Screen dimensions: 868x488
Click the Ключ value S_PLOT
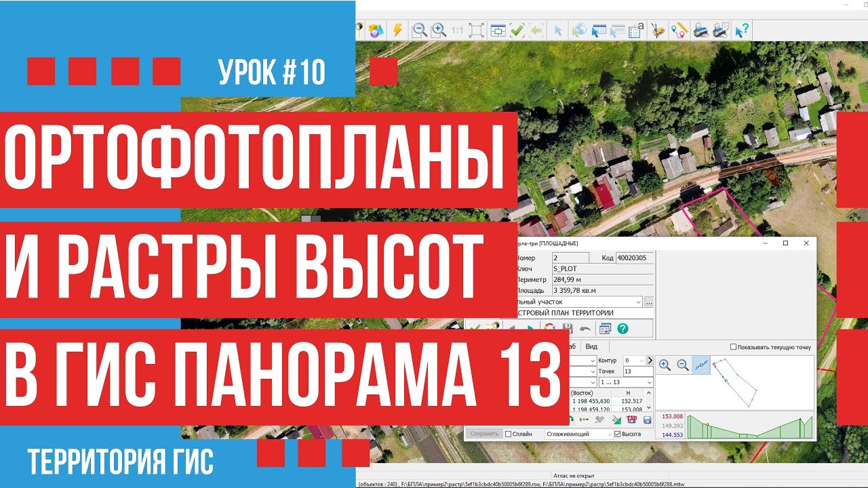click(x=565, y=268)
